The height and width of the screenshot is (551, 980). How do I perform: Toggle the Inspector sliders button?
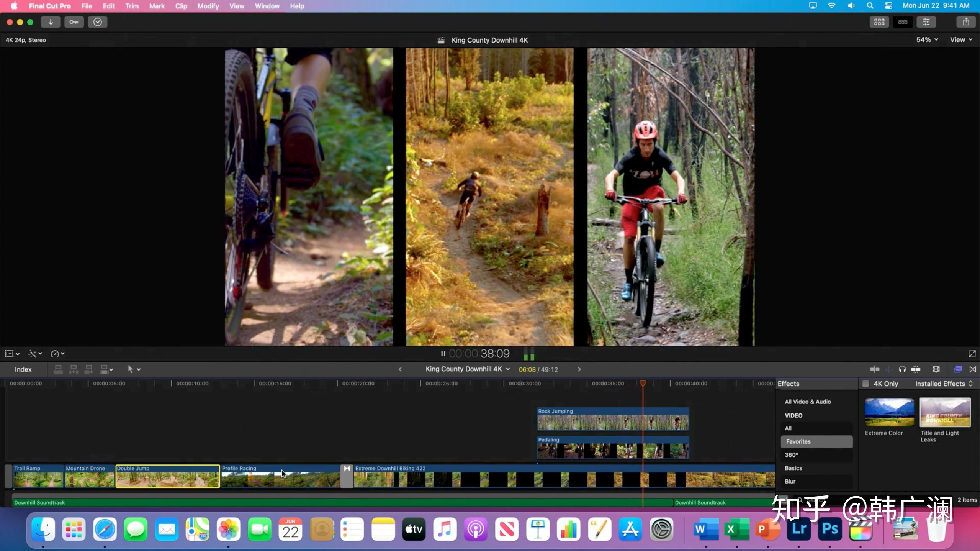[926, 22]
